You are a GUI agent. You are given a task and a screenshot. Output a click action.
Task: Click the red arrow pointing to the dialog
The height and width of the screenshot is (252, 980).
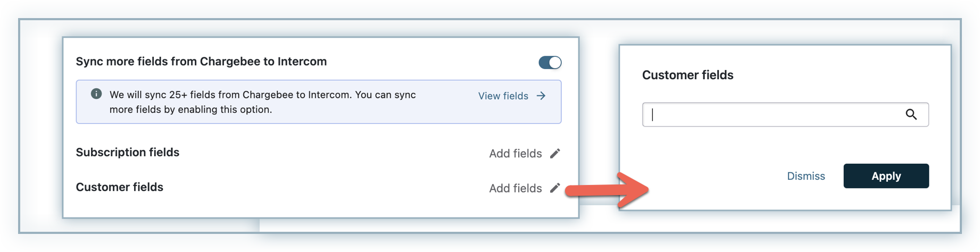pos(607,190)
